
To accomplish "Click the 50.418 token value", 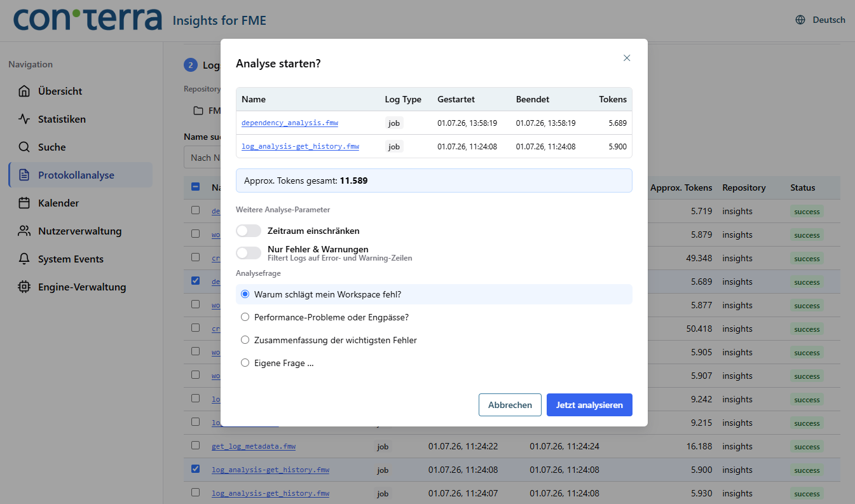I will click(699, 329).
